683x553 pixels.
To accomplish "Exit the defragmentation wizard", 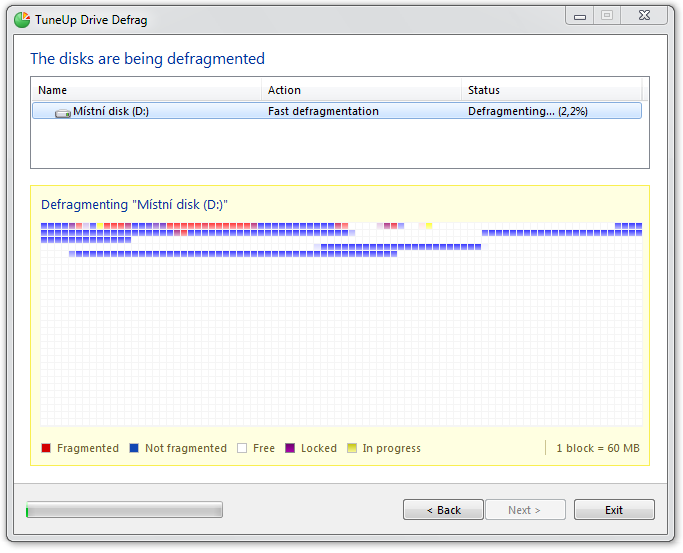I will coord(614,510).
